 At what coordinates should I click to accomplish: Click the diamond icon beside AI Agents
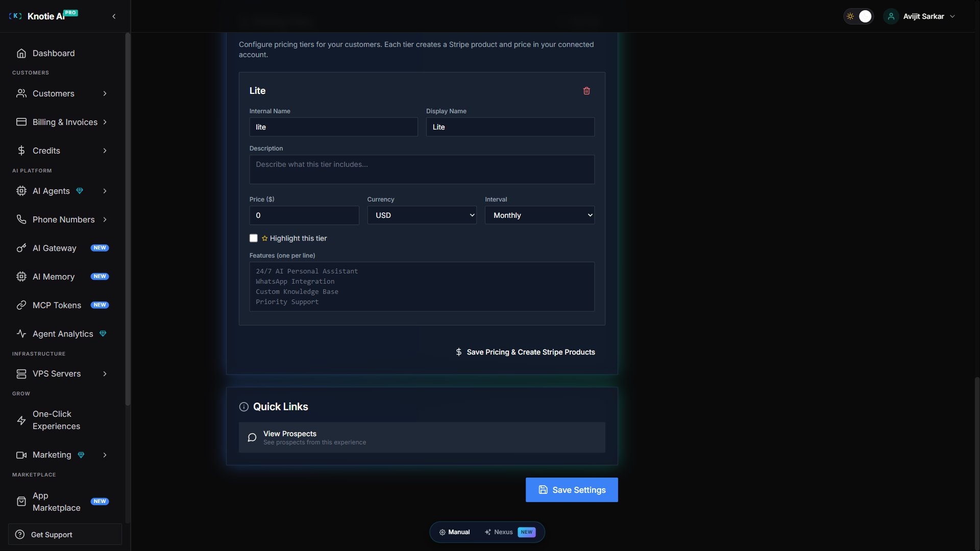[80, 191]
